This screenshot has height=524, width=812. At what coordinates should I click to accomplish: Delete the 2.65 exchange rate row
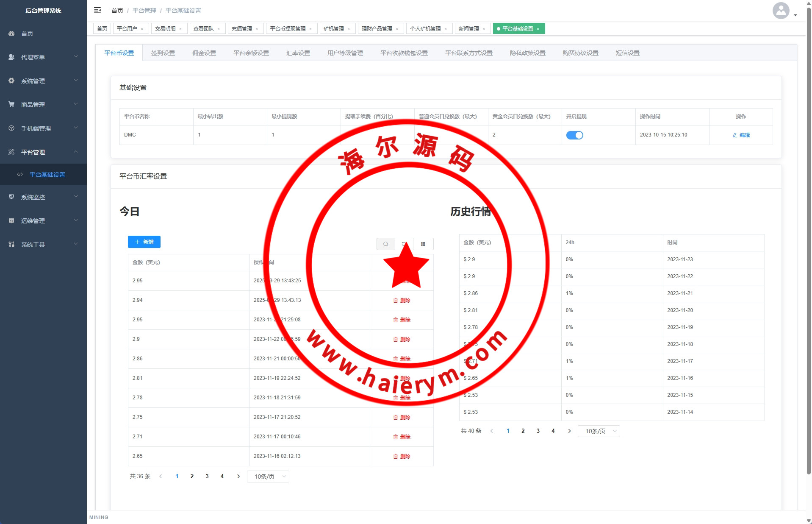pyautogui.click(x=402, y=456)
